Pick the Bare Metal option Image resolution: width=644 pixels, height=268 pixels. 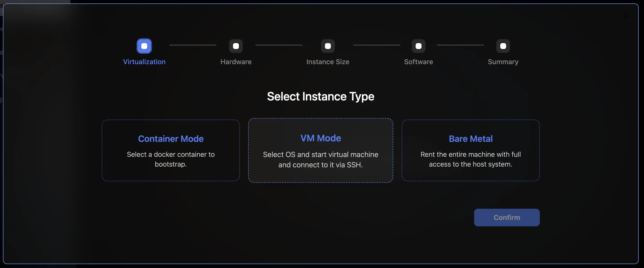(470, 150)
